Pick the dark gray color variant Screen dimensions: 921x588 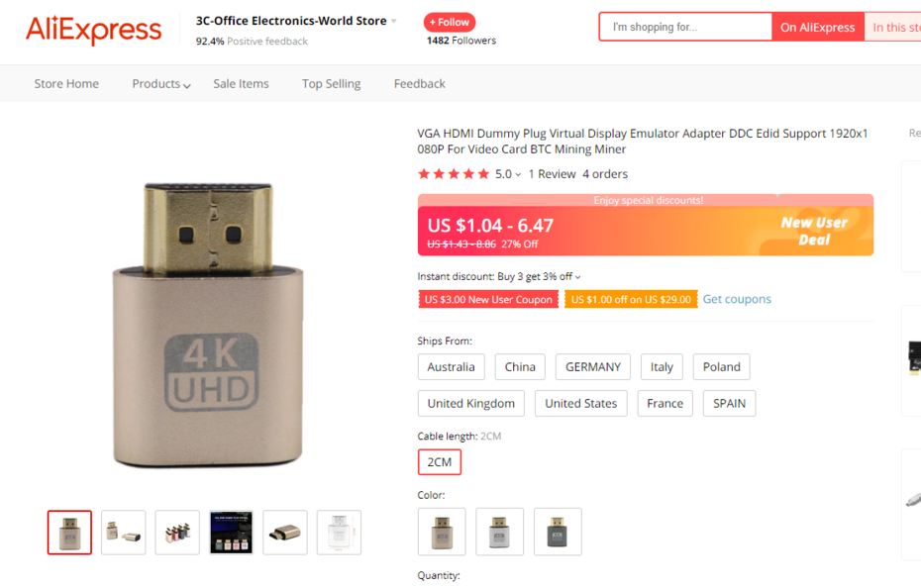pyautogui.click(x=558, y=532)
